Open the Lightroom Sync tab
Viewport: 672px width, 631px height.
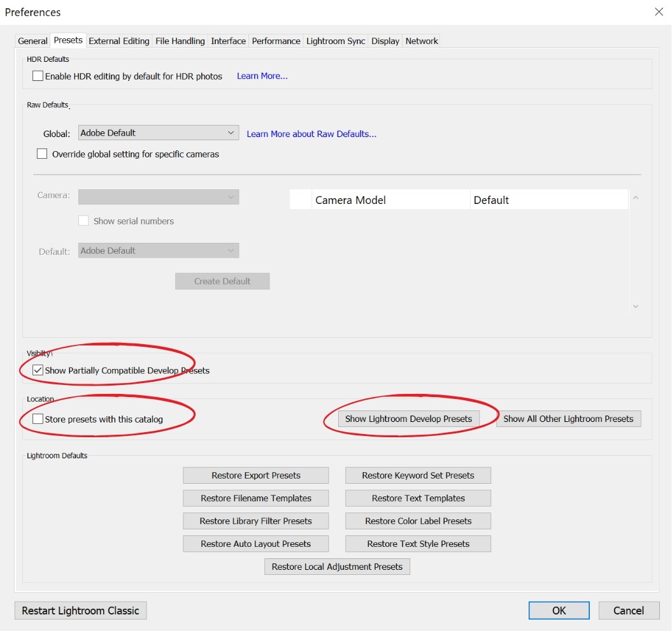click(x=336, y=41)
